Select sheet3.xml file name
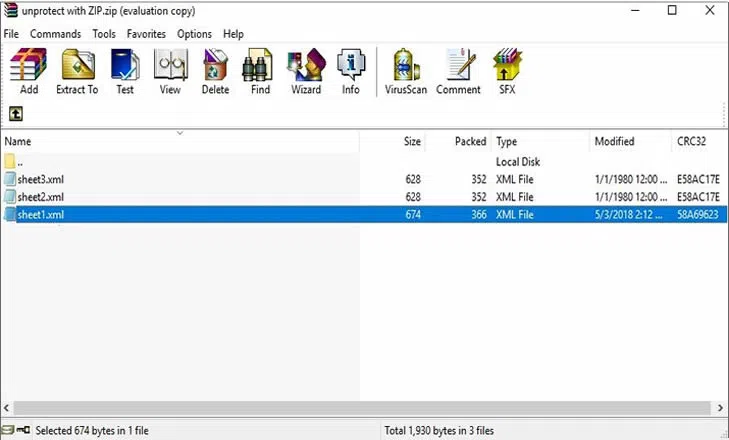This screenshot has width=729, height=440. [40, 179]
